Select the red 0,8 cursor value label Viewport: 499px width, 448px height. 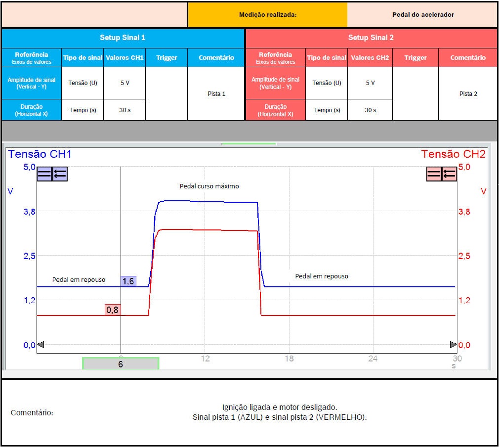pyautogui.click(x=113, y=310)
